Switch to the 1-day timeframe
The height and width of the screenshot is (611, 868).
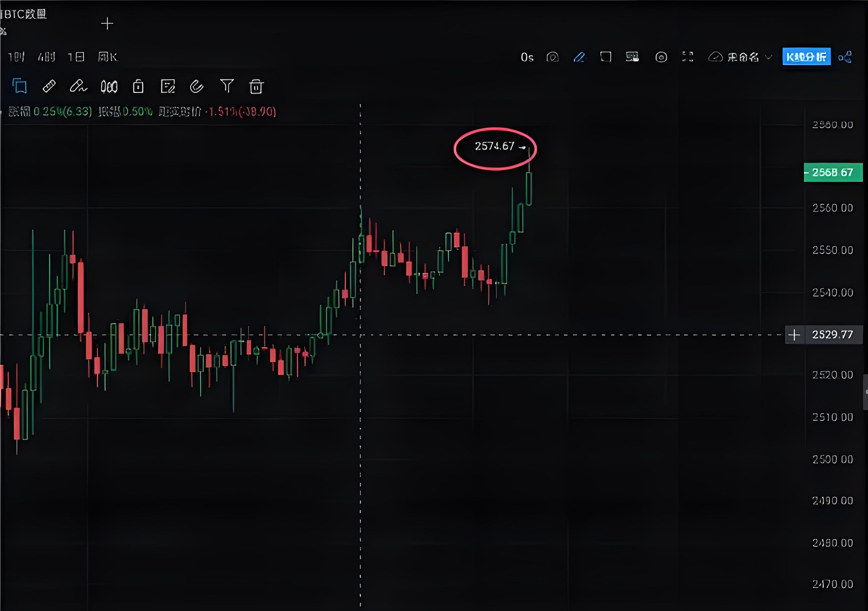[x=76, y=57]
